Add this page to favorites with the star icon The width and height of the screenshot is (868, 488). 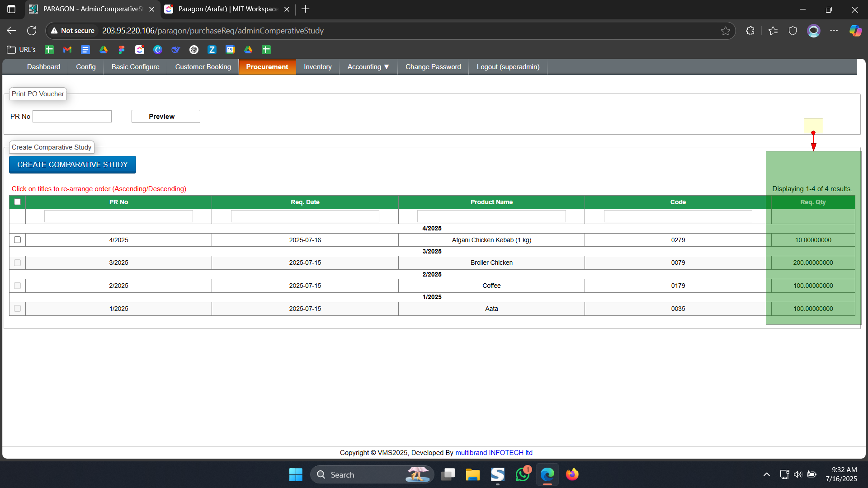coord(726,31)
